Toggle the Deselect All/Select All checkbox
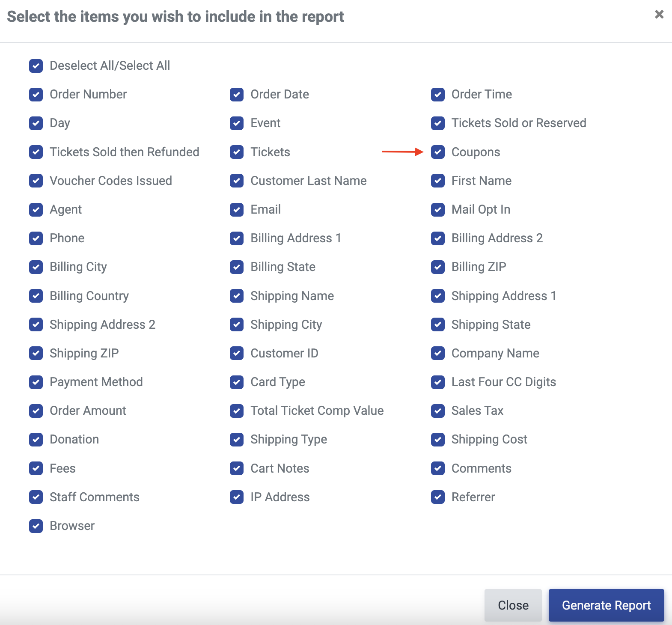The height and width of the screenshot is (625, 672). click(x=36, y=66)
